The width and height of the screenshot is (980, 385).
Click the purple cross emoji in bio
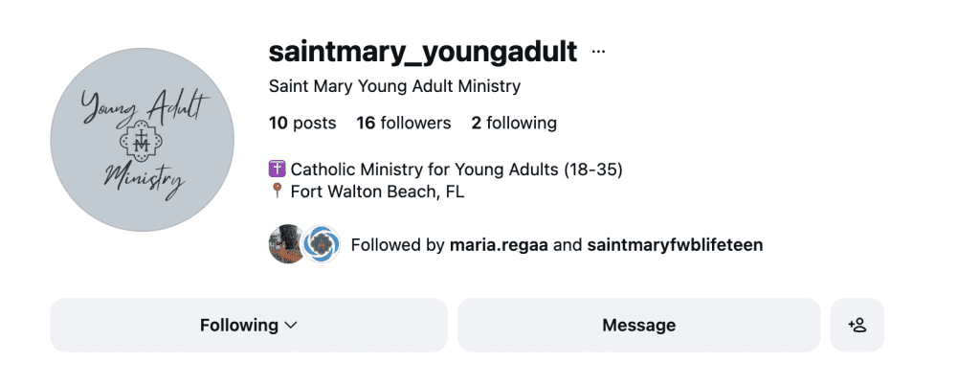coord(278,170)
